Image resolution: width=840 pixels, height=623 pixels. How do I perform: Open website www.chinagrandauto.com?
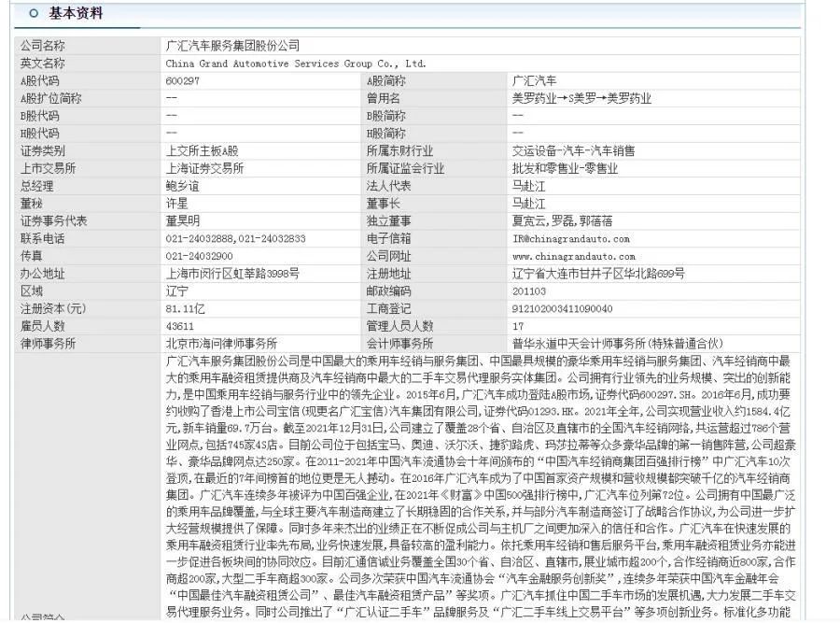(573, 256)
